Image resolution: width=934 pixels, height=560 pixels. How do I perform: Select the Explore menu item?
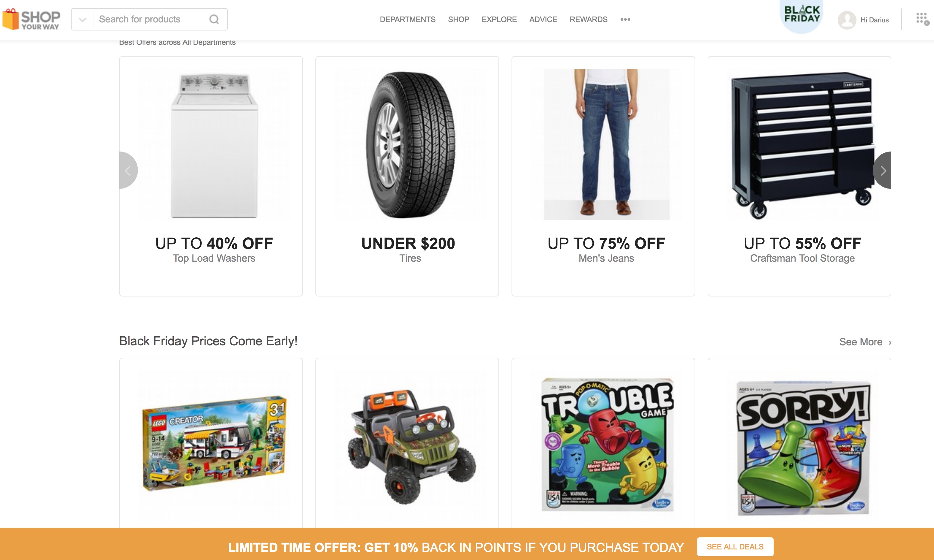[x=499, y=19]
